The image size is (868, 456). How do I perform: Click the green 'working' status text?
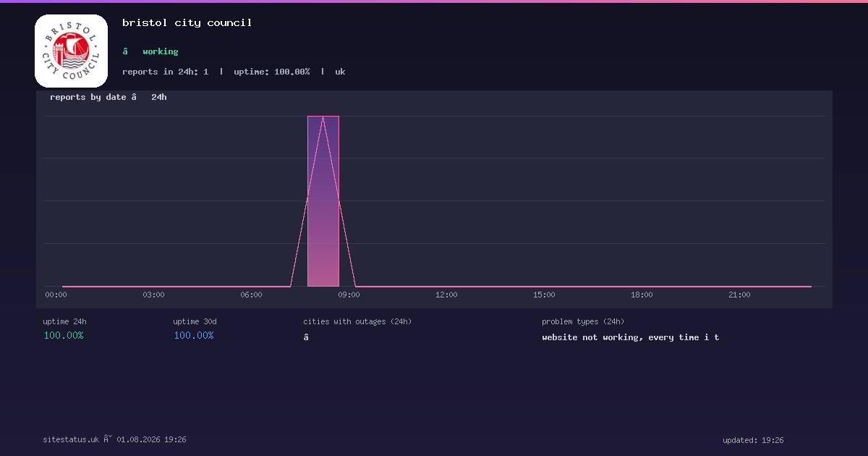(161, 51)
